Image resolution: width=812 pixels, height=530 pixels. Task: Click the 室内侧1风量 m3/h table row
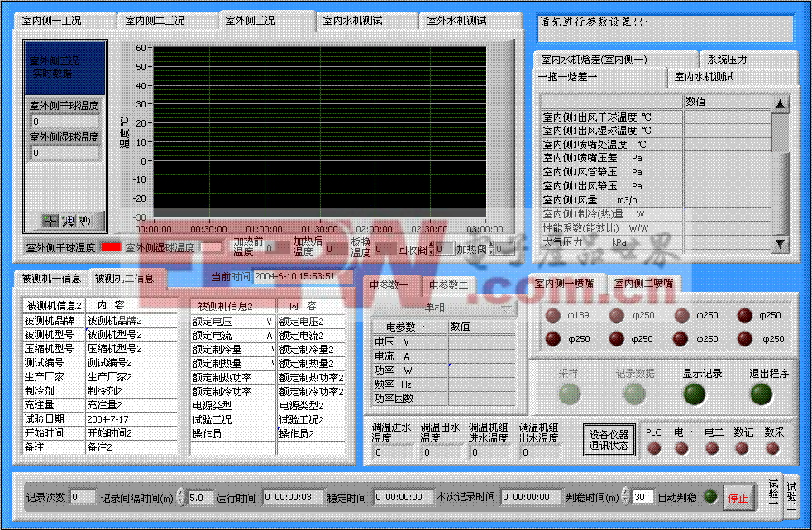click(x=657, y=200)
